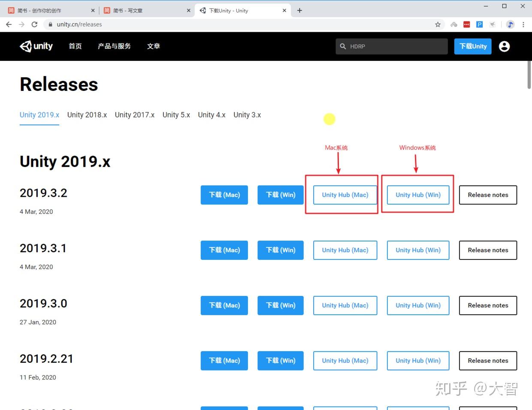Download 2019.3.2 using 下载 (Win) button
This screenshot has height=410, width=532.
[281, 195]
